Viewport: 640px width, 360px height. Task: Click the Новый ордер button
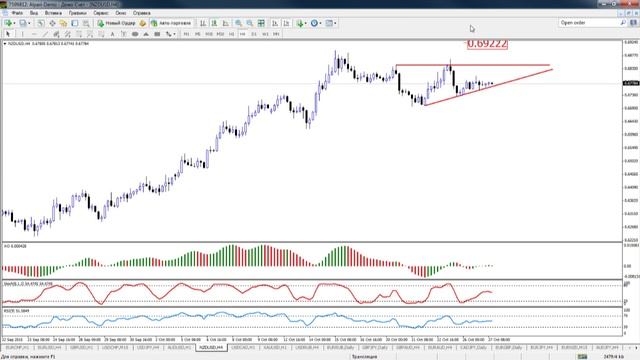pos(116,23)
